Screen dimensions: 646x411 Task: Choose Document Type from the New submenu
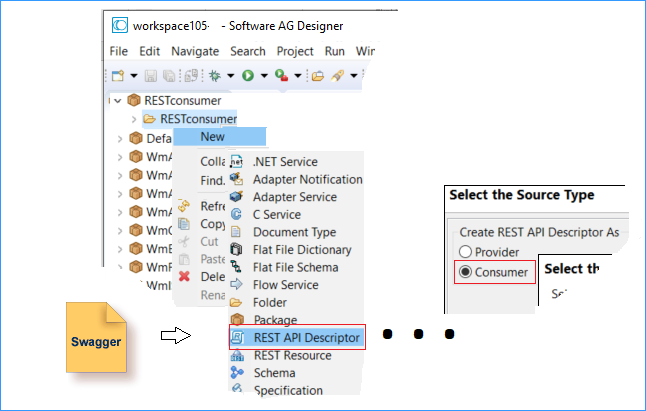295,232
